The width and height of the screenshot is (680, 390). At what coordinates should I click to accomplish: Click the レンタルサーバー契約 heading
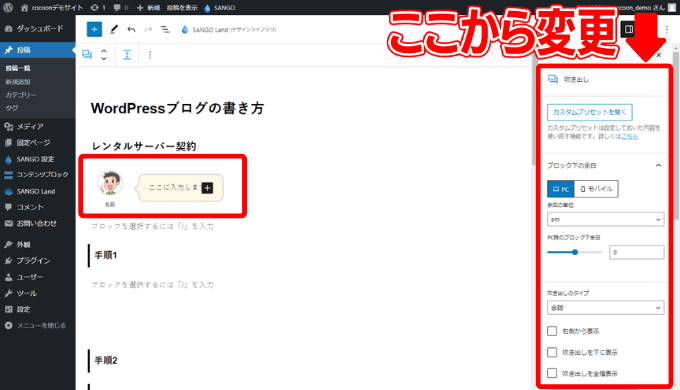coord(144,146)
